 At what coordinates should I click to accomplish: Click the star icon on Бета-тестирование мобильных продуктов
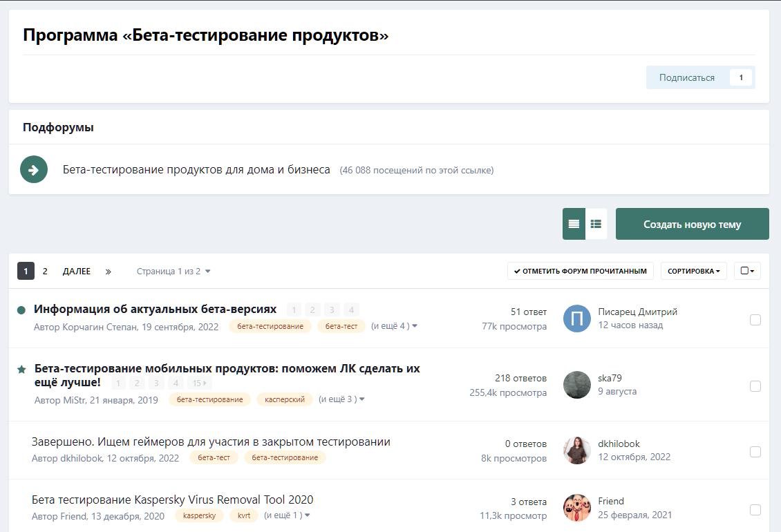pos(21,369)
